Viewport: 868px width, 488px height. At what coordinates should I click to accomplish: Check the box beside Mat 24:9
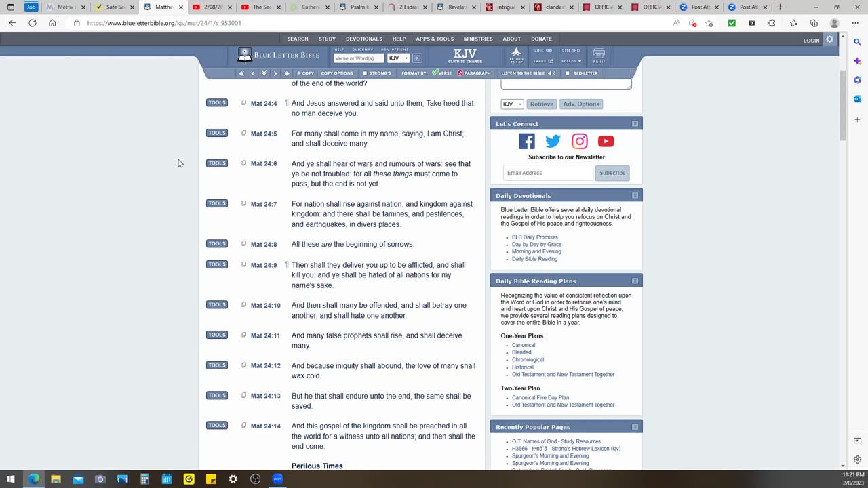coord(243,264)
